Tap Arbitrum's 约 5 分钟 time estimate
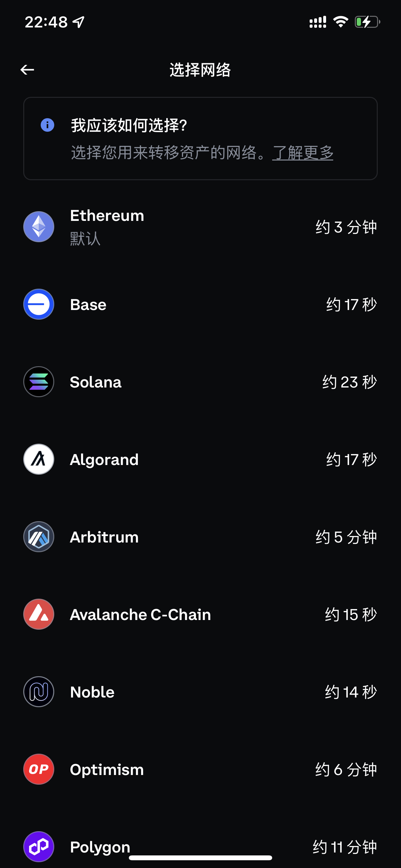This screenshot has width=401, height=868. pyautogui.click(x=346, y=537)
